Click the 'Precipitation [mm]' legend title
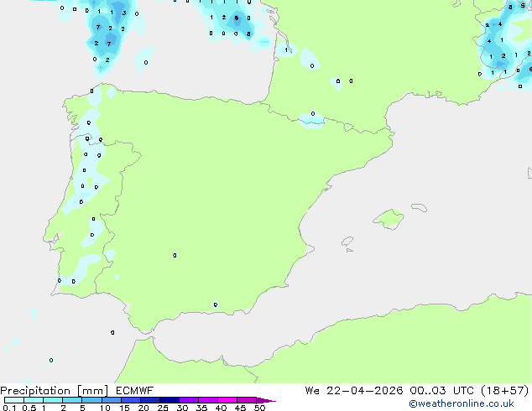Viewport: 532px width, 411px height. point(55,391)
